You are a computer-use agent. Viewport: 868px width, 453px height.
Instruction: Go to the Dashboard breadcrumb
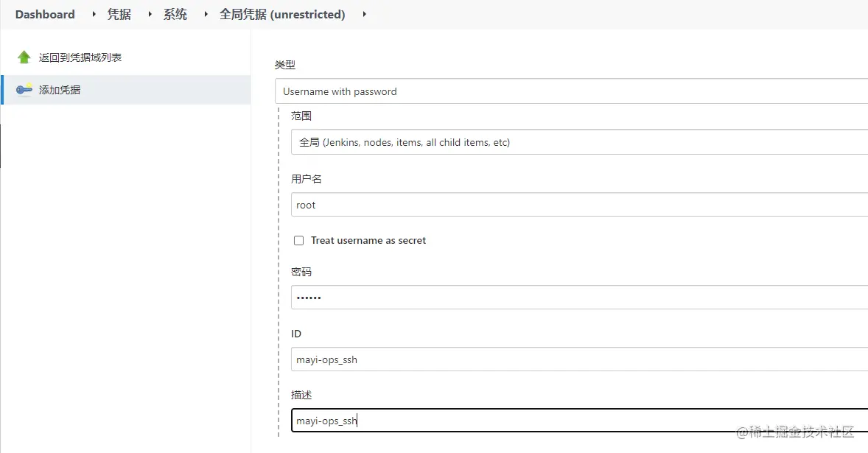45,14
